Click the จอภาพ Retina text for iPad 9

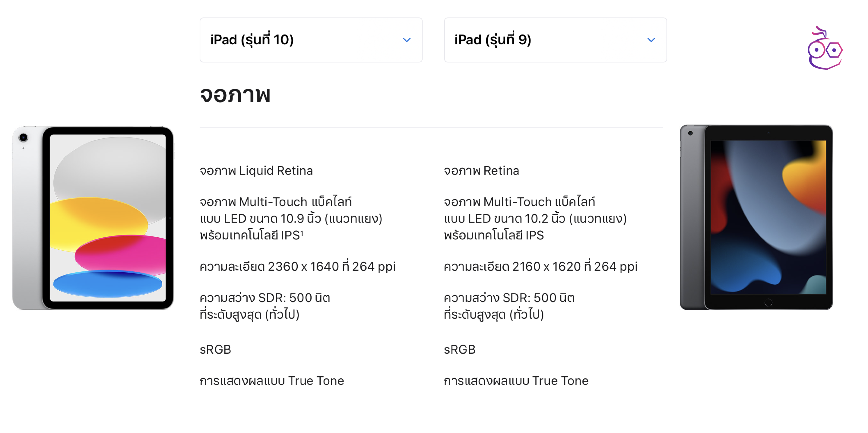(481, 170)
